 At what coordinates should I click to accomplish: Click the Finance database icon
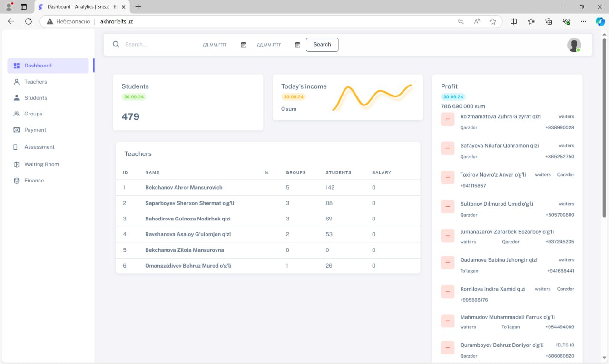(x=17, y=181)
